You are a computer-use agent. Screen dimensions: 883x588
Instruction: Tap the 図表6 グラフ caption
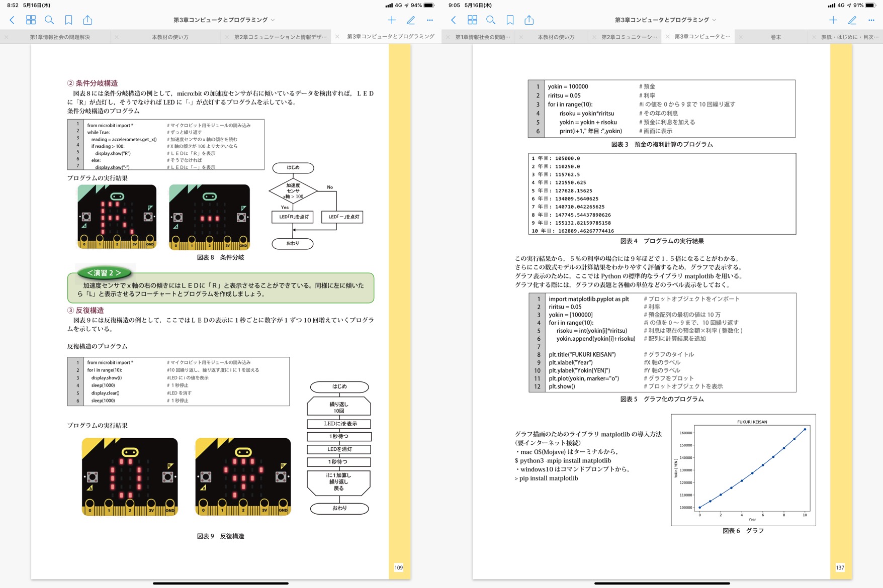click(743, 531)
